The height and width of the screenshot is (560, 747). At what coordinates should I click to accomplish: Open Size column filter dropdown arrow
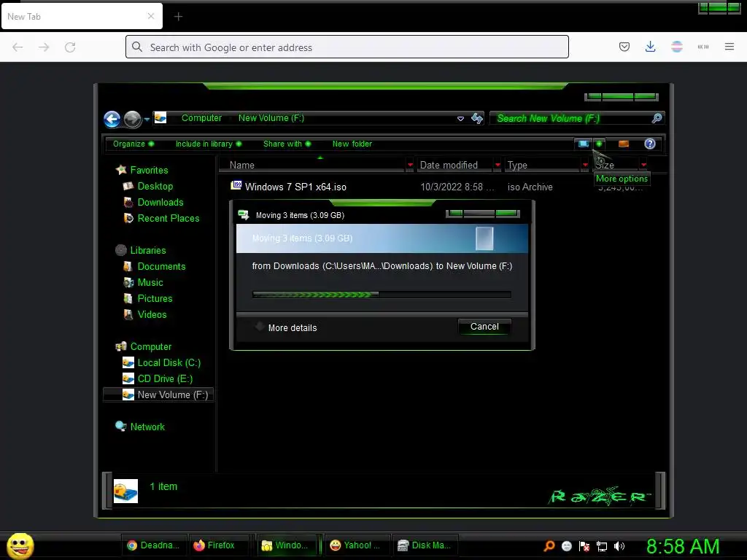click(644, 166)
